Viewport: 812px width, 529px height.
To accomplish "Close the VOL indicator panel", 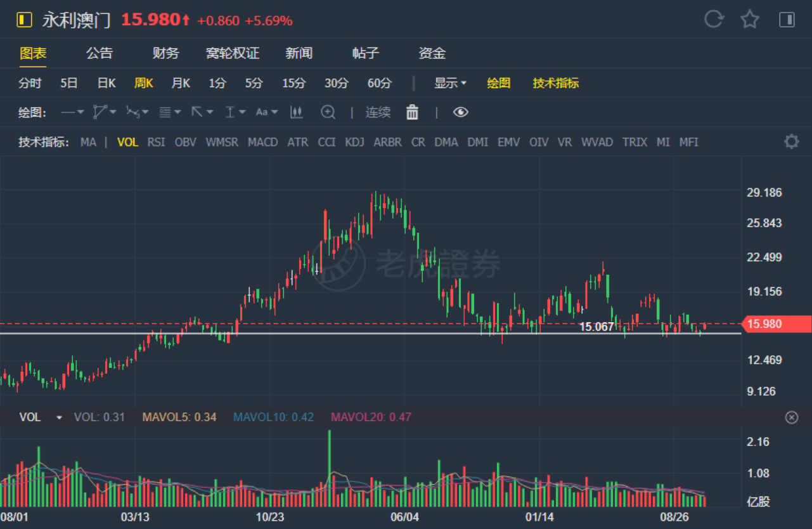I will pyautogui.click(x=791, y=417).
